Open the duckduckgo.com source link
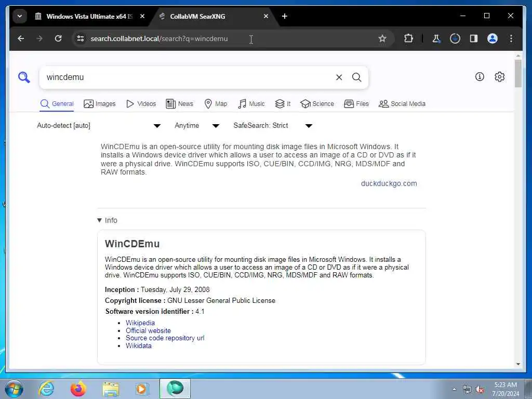 pyautogui.click(x=389, y=183)
